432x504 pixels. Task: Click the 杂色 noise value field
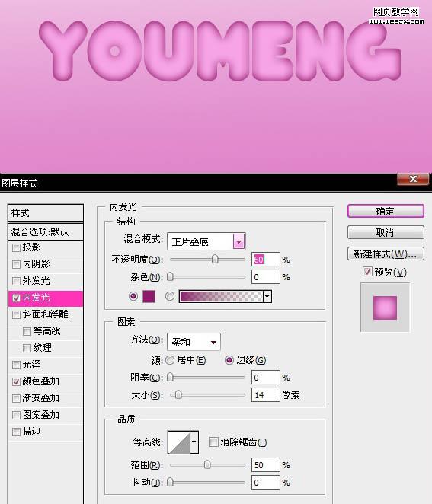click(266, 277)
